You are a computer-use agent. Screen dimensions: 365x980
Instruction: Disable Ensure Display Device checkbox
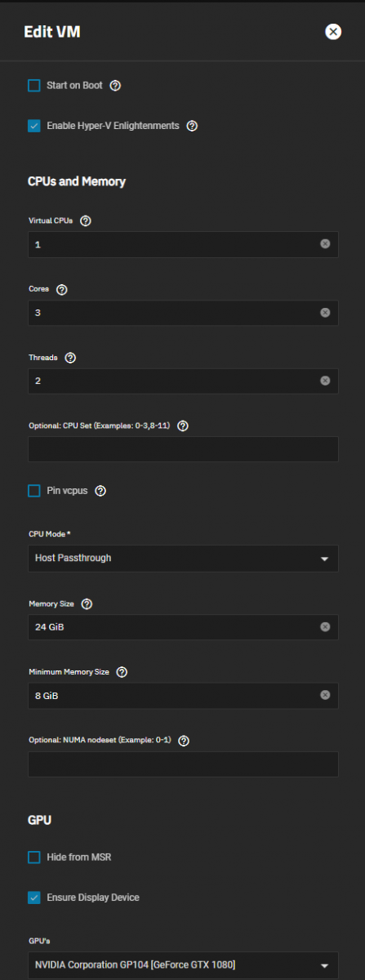point(34,898)
